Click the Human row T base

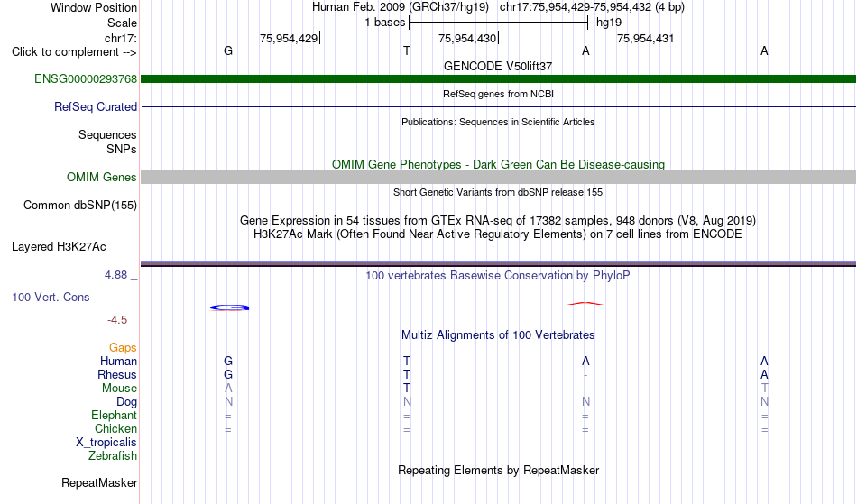[407, 361]
